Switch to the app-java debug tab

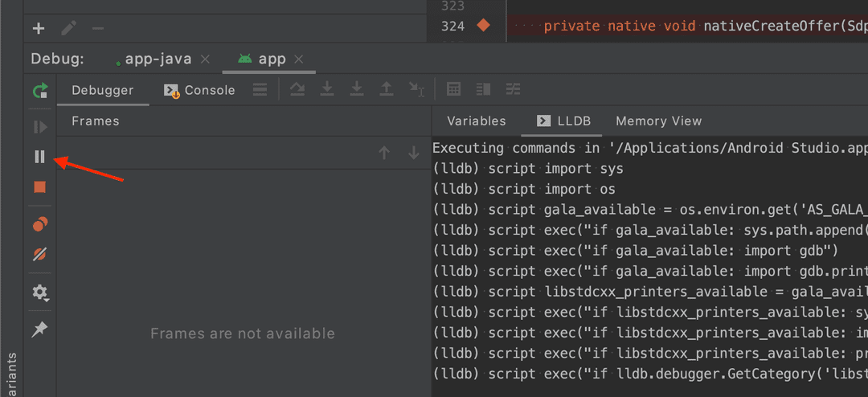(x=158, y=59)
